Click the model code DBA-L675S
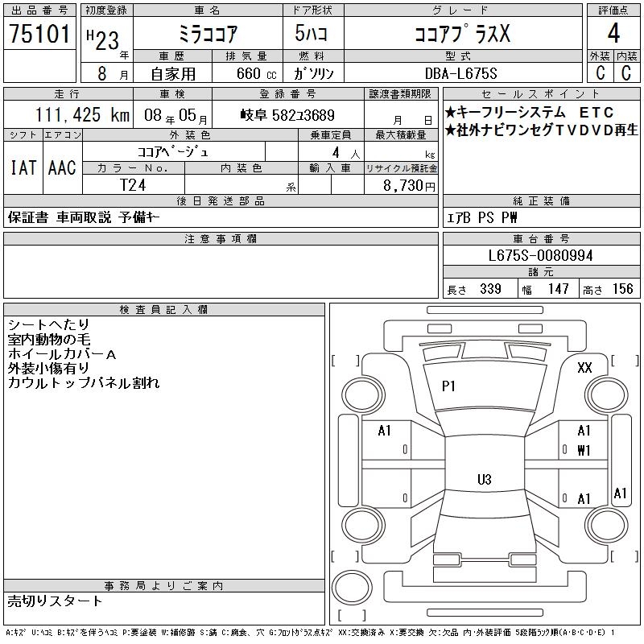The width and height of the screenshot is (644, 644). point(460,73)
